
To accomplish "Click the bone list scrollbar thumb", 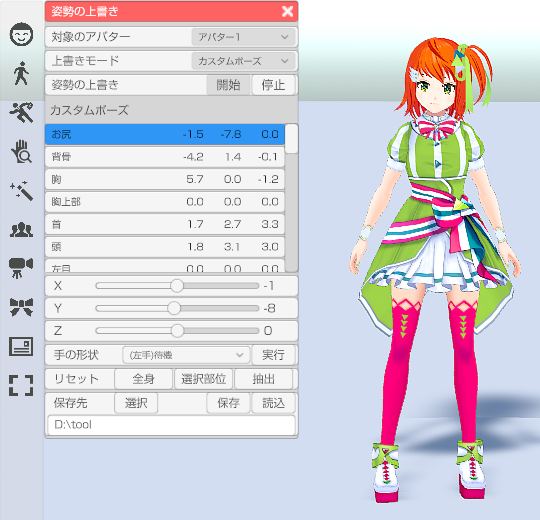I will point(292,139).
